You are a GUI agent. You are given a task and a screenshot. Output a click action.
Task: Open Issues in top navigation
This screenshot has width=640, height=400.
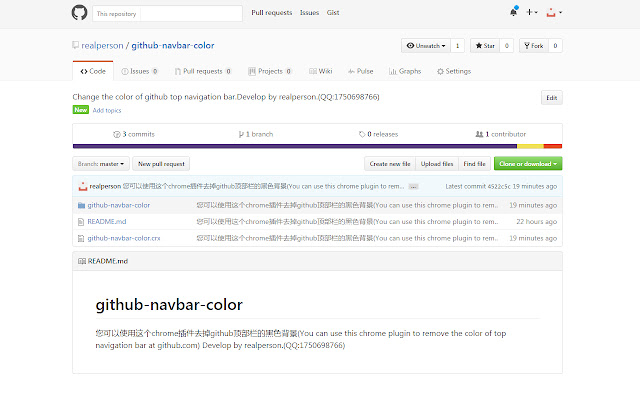point(309,13)
